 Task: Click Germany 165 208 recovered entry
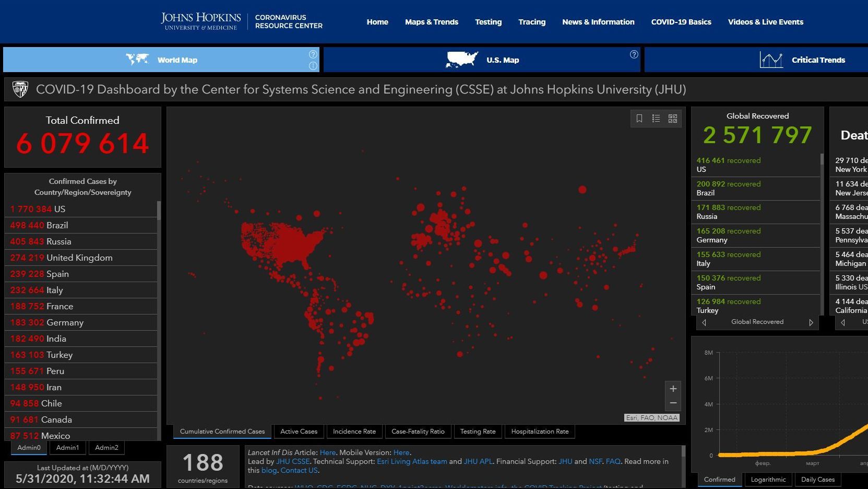(x=756, y=236)
